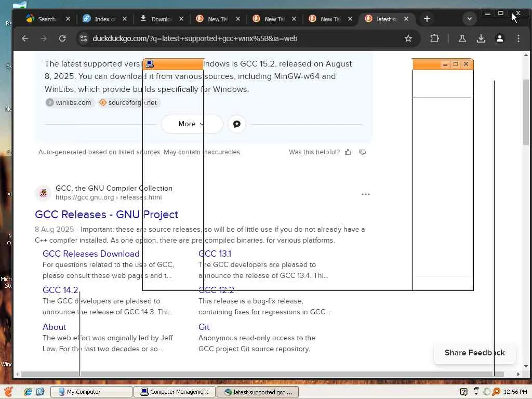Click the help question mark tray icon

pyautogui.click(x=463, y=392)
